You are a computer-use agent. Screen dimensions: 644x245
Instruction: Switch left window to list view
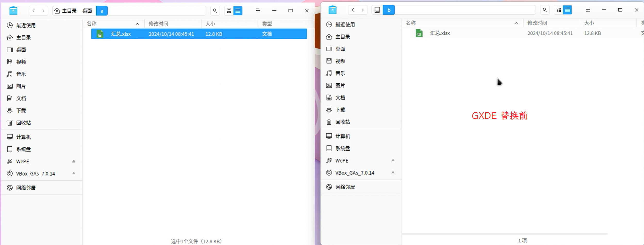point(238,11)
